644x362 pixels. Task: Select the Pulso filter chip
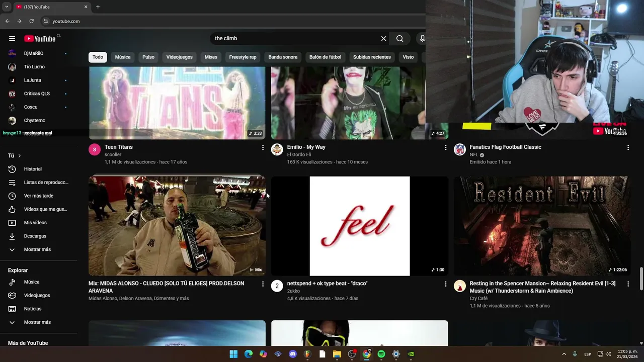point(148,57)
